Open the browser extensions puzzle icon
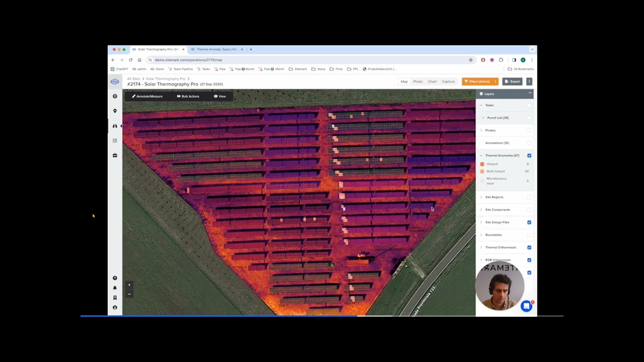Screen dimensions: 644x362 pos(501,60)
